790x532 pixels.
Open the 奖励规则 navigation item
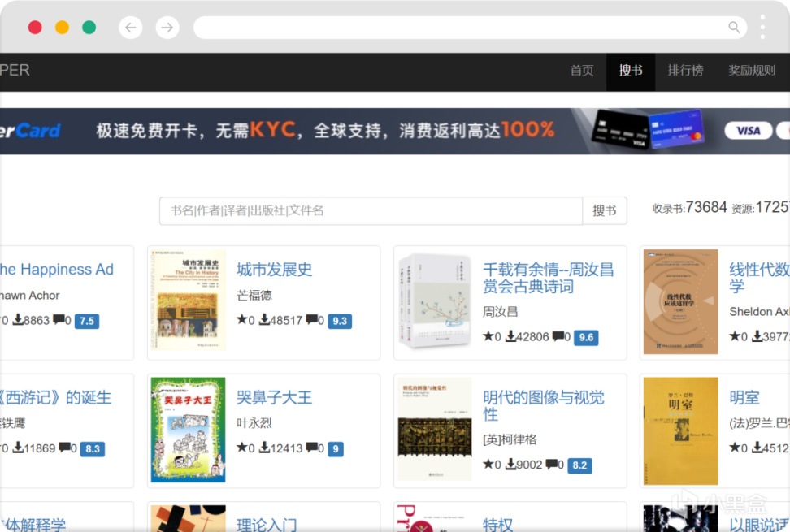point(752,71)
